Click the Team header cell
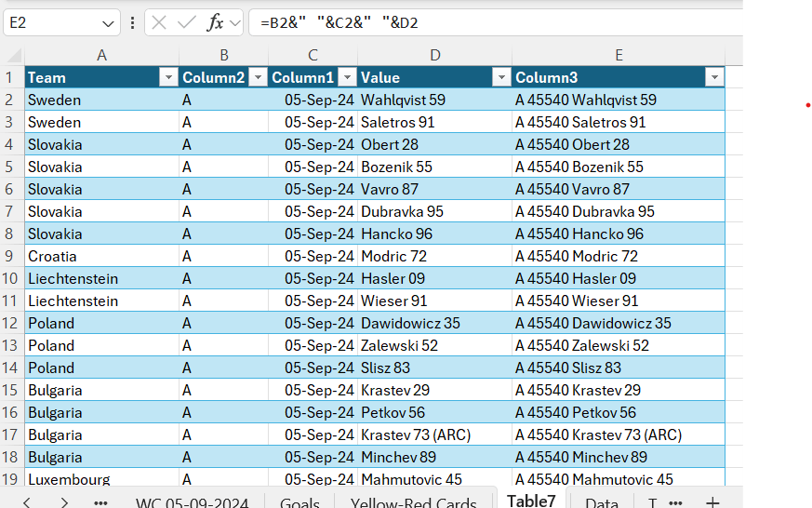 click(101, 77)
